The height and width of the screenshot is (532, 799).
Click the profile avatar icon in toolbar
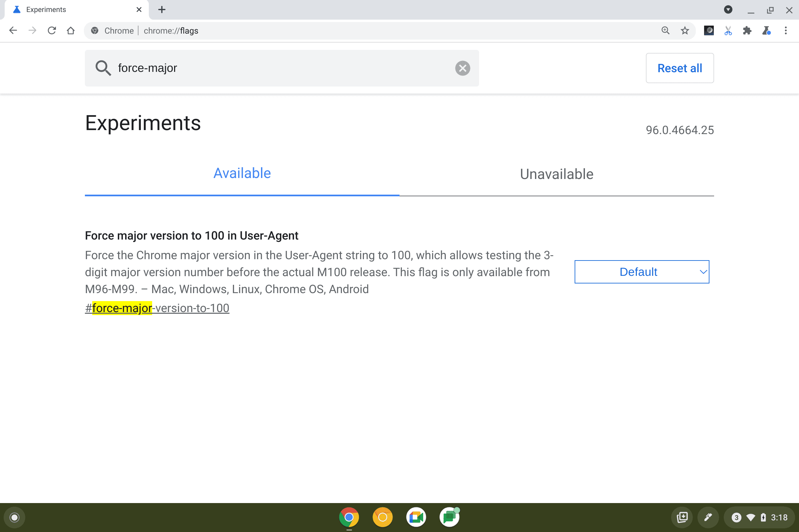coord(708,30)
